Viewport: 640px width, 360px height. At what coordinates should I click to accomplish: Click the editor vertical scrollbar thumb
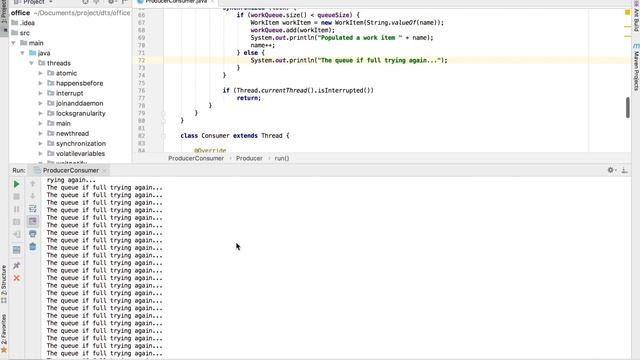[628, 108]
